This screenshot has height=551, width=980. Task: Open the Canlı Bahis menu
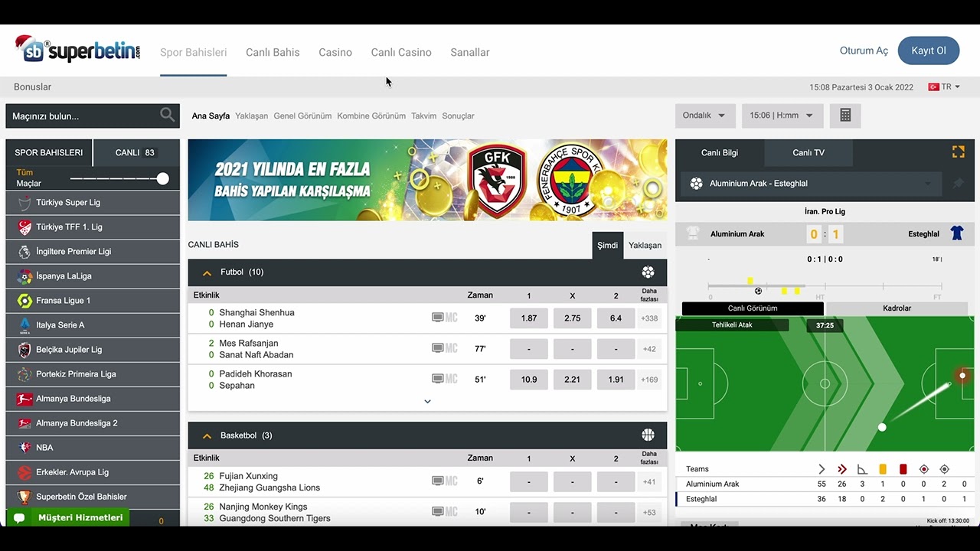(273, 52)
